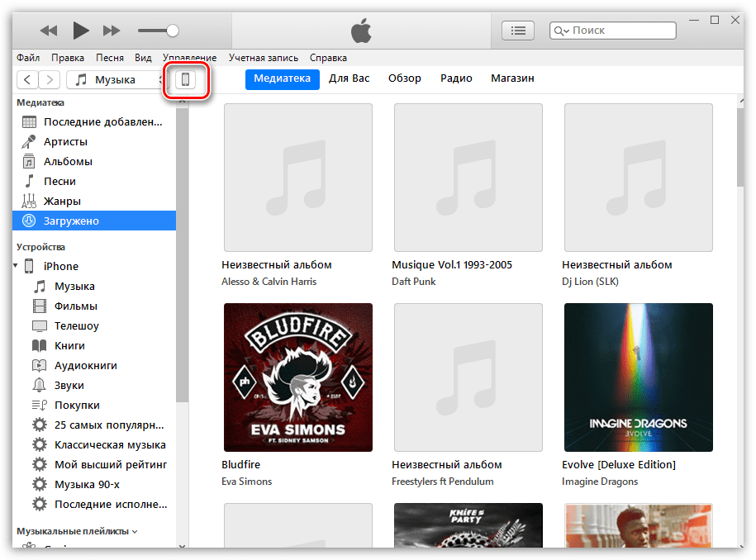This screenshot has width=756, height=560.
Task: Open the Bludfire Eva Simons album cover
Action: coord(298,377)
